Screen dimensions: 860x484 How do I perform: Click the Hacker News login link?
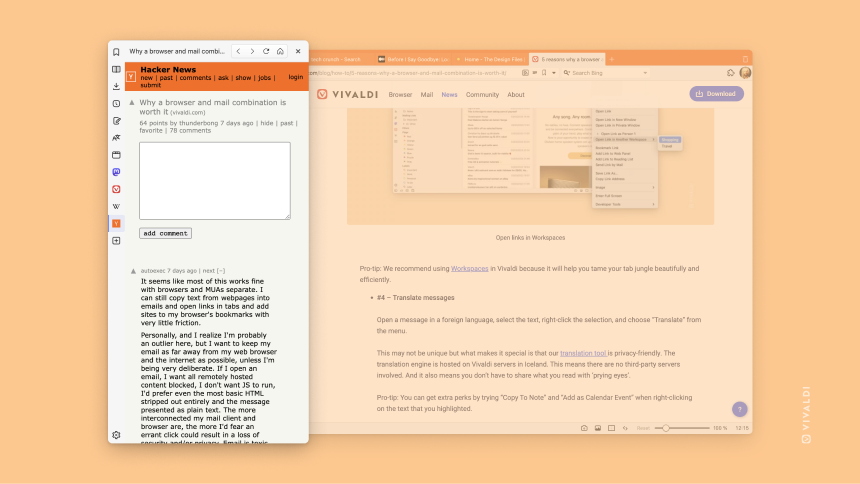click(296, 77)
